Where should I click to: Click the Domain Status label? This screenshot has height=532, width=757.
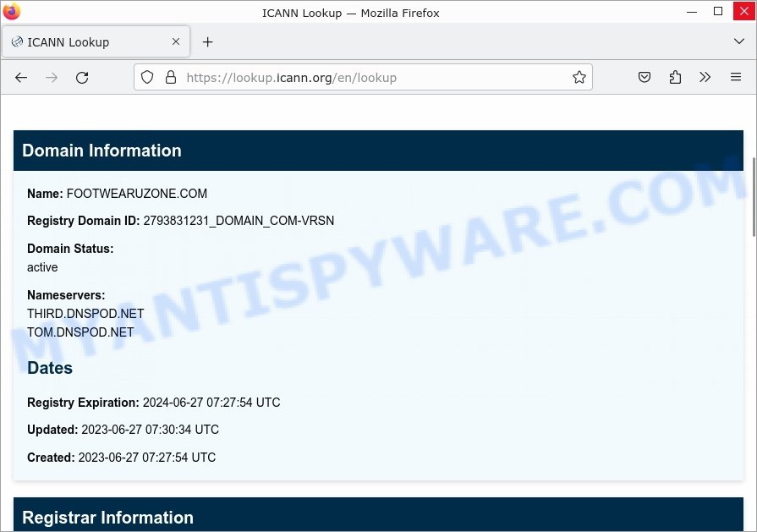click(70, 249)
